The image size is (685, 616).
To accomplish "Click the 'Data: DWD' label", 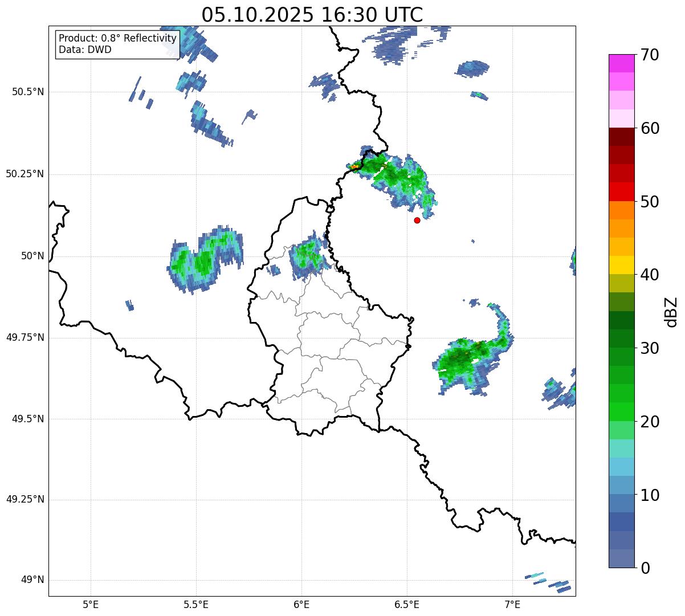I will (85, 50).
